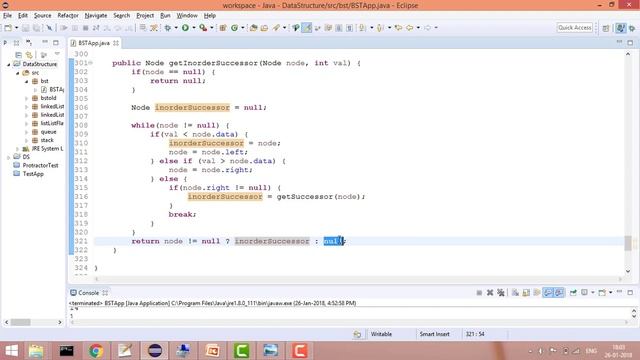Click the Open Perspective icon
The image size is (640, 360).
click(x=606, y=28)
